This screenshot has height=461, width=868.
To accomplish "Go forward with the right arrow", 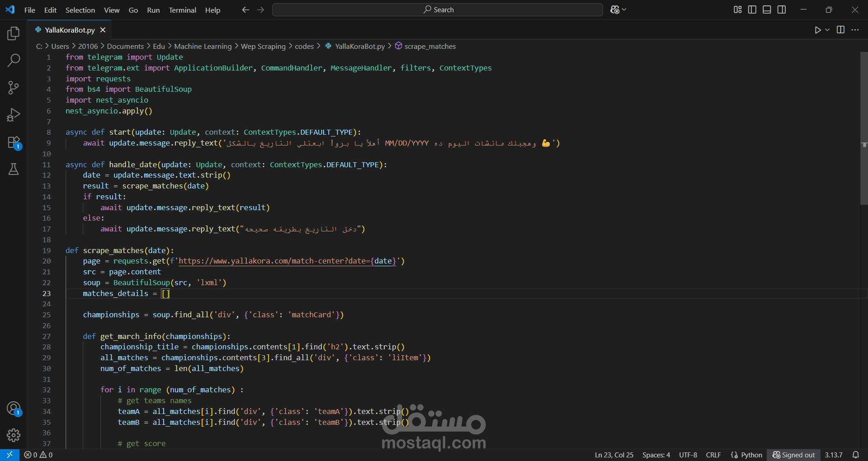I will pyautogui.click(x=260, y=9).
